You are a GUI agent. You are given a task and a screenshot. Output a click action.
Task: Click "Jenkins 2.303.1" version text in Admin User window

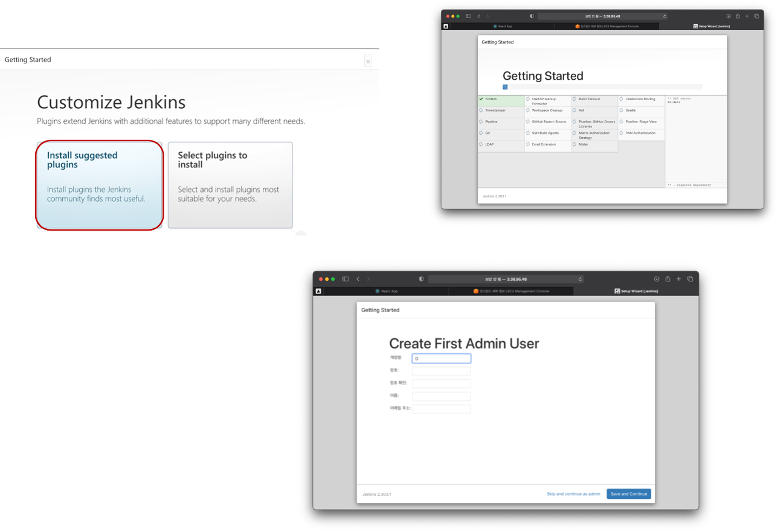click(377, 494)
